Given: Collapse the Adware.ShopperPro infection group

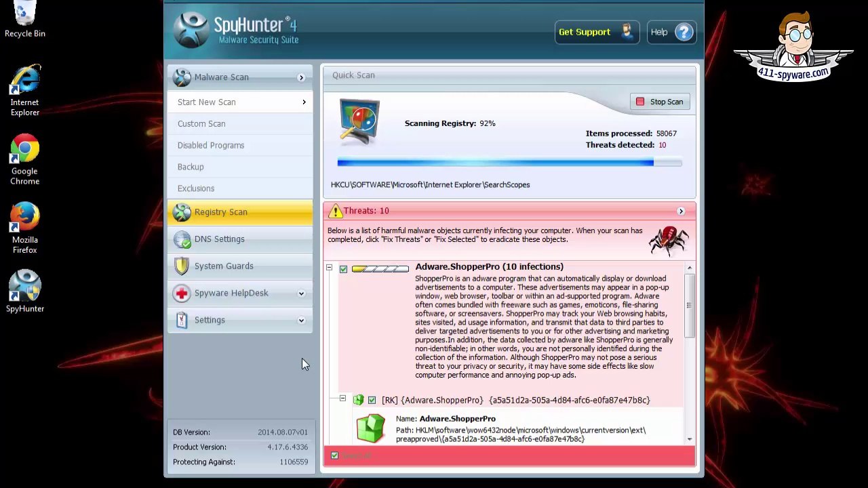Looking at the screenshot, I should pos(329,268).
